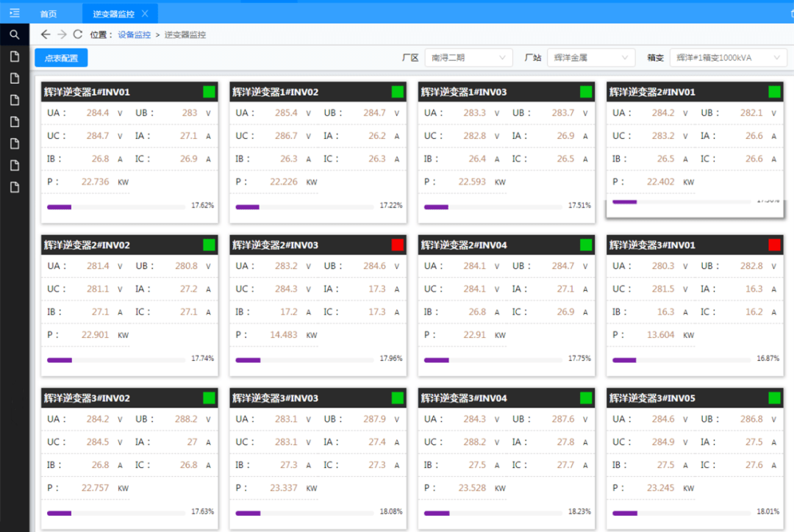This screenshot has width=794, height=532.
Task: Click green status indicator on 辉洋逆变器1#INV01
Action: (x=210, y=92)
